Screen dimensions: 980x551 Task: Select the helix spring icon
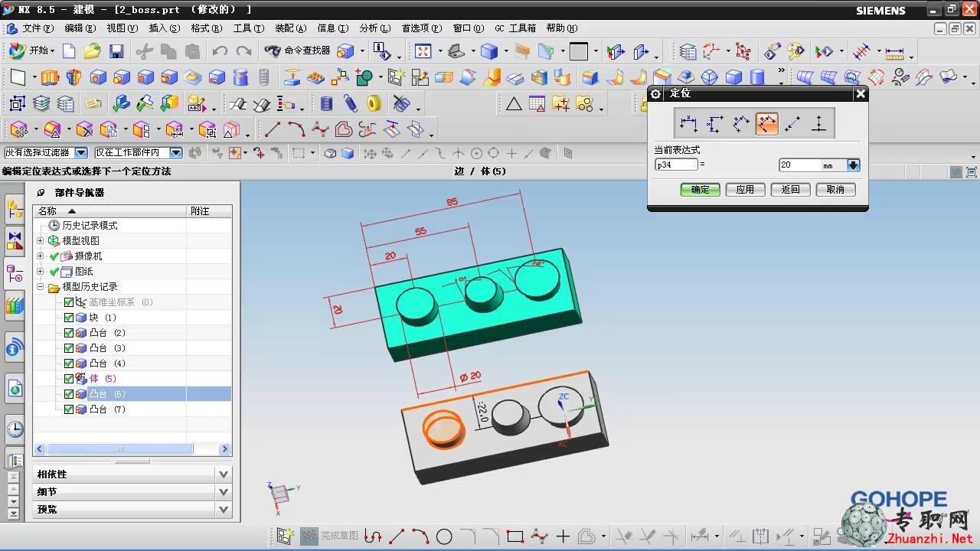350,103
